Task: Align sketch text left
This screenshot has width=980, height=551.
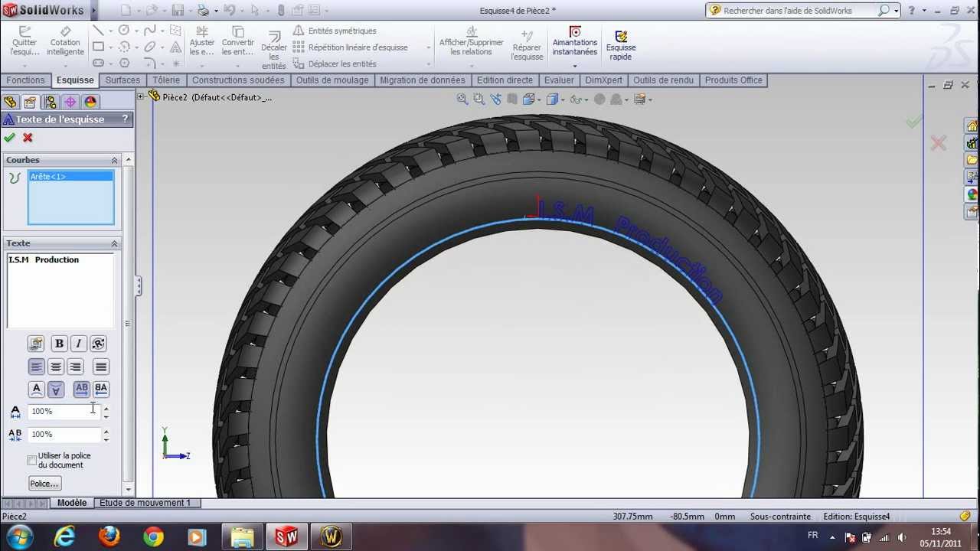Action: (36, 367)
